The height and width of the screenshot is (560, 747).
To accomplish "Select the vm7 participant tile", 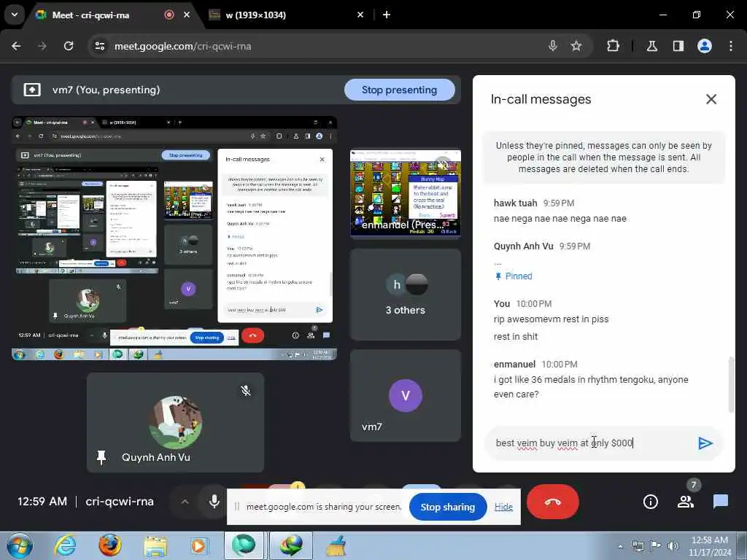I will [x=406, y=396].
